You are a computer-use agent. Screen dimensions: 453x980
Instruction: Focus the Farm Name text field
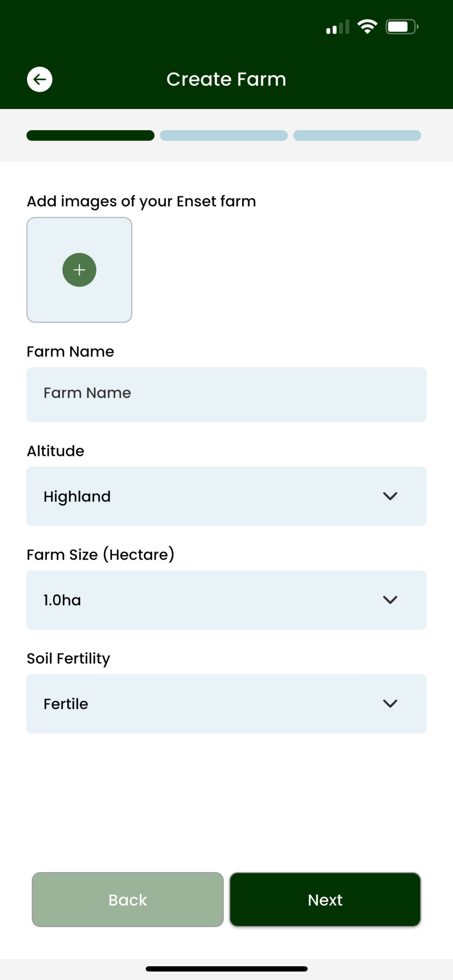point(226,394)
